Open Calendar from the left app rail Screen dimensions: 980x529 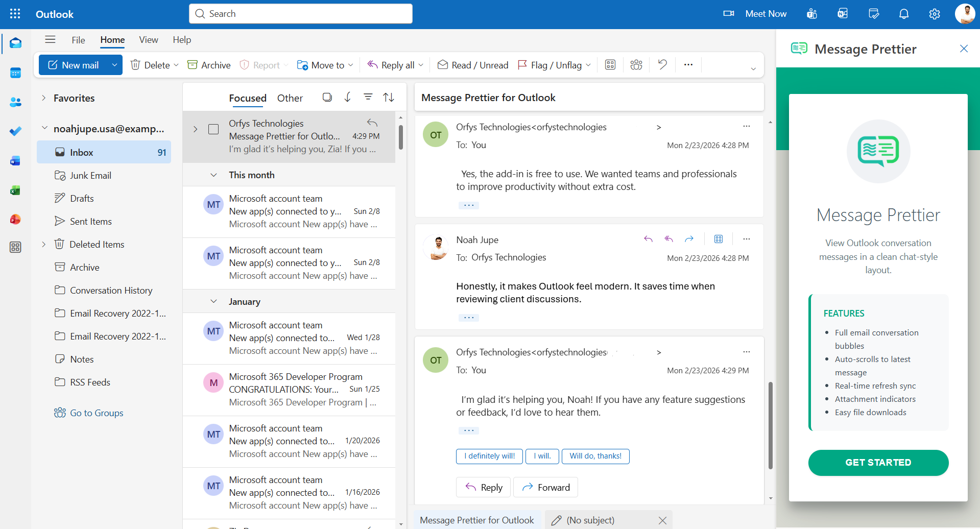(15, 73)
